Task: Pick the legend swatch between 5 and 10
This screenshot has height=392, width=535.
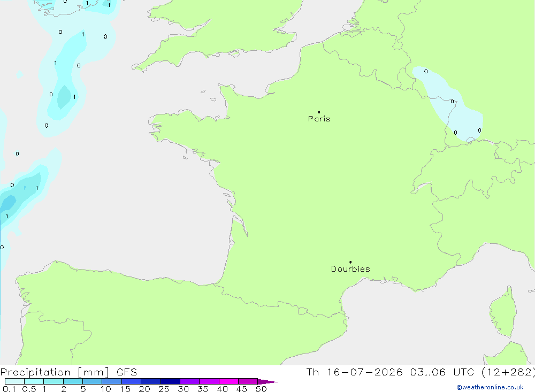Action: pyautogui.click(x=93, y=381)
